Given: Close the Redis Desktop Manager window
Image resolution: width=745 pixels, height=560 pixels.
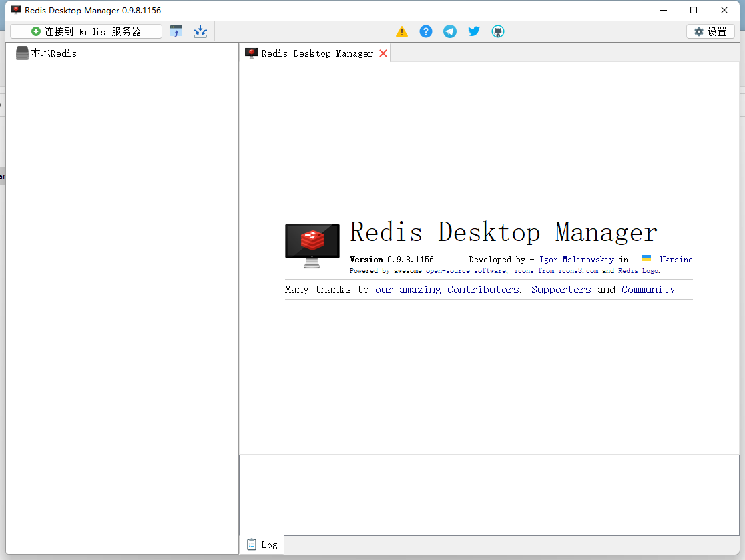Looking at the screenshot, I should [x=724, y=10].
